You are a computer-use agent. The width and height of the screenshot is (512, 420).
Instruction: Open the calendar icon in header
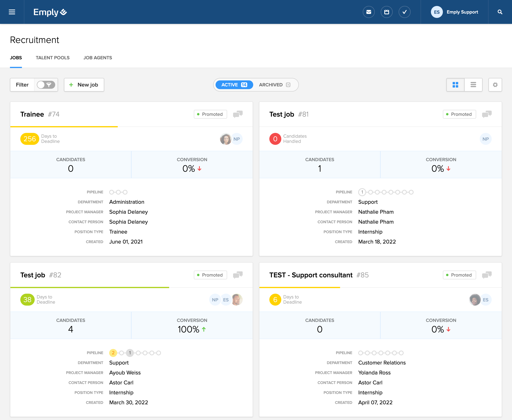pos(386,12)
